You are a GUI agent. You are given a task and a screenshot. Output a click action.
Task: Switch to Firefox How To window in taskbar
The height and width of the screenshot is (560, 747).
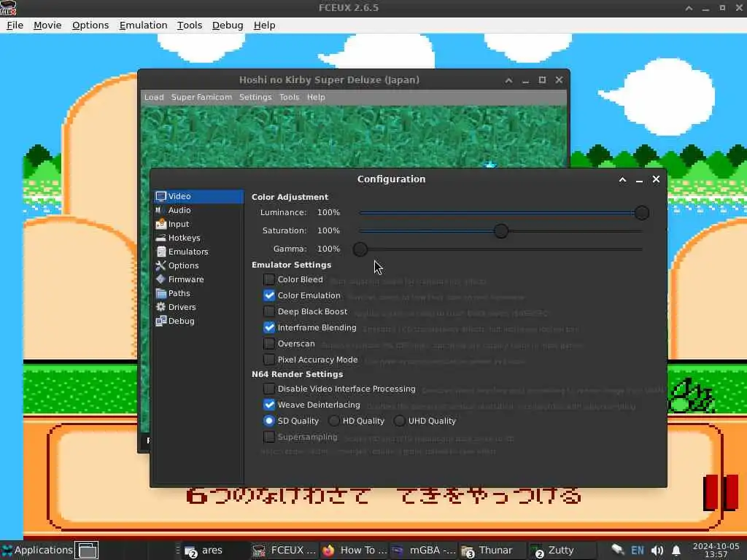tap(355, 551)
